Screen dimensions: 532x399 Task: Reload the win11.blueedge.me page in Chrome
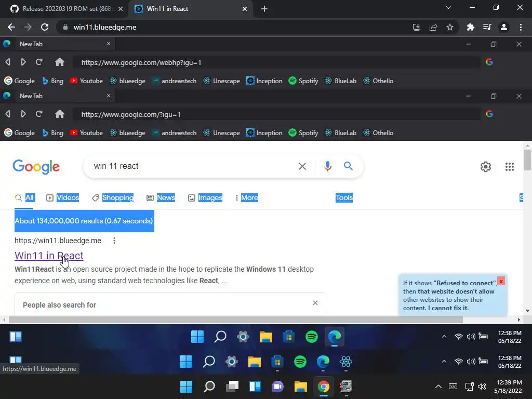pos(45,27)
